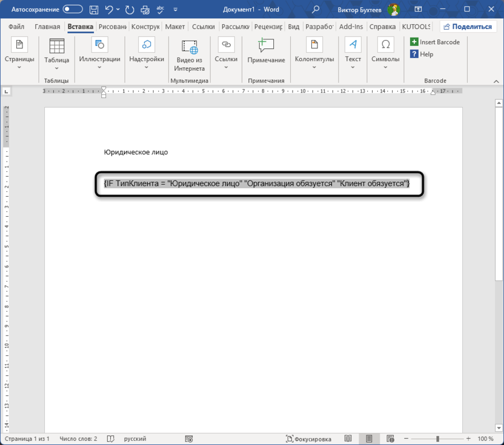Open spelling check icon in status bar
504x445 pixels.
pyautogui.click(x=110, y=438)
